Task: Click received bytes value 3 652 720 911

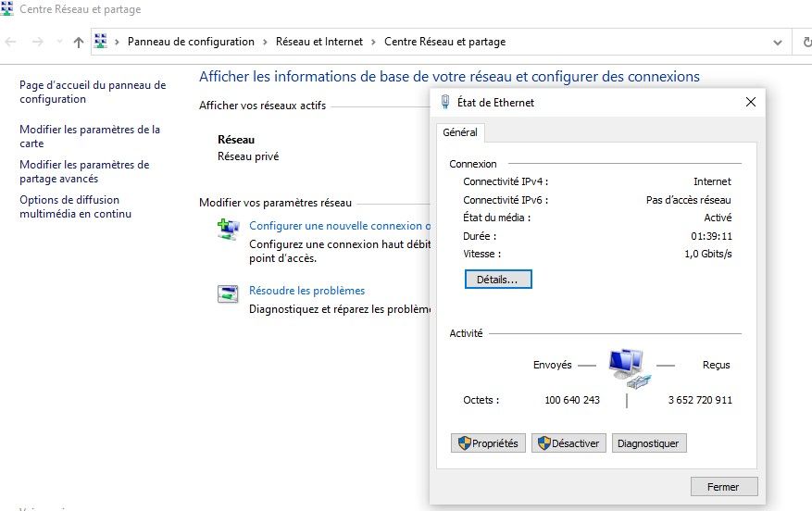Action: point(700,400)
